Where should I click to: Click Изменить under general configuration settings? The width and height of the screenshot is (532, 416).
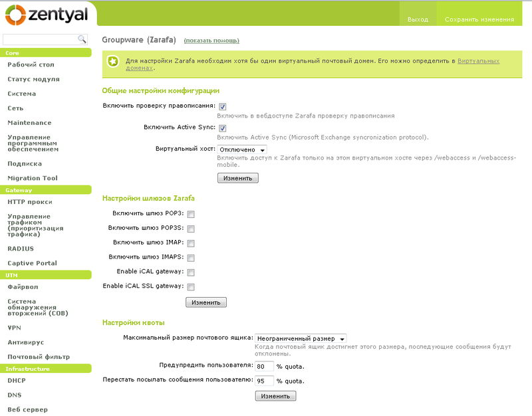(238, 178)
